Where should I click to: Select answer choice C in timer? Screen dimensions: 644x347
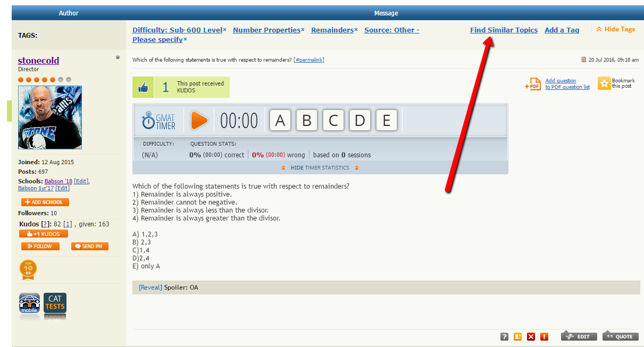333,121
